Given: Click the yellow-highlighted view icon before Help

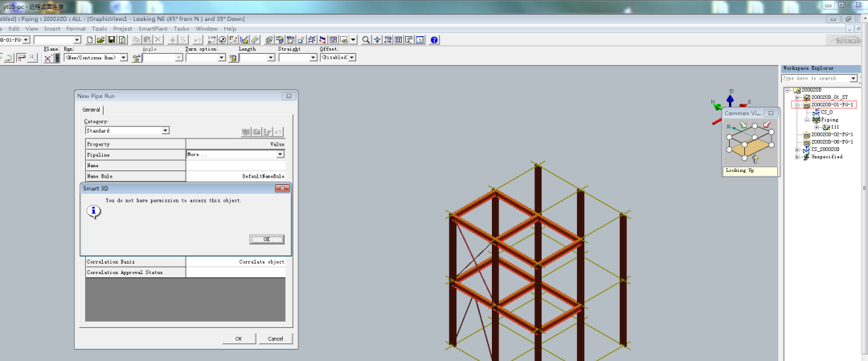Looking at the screenshot, I should point(420,40).
